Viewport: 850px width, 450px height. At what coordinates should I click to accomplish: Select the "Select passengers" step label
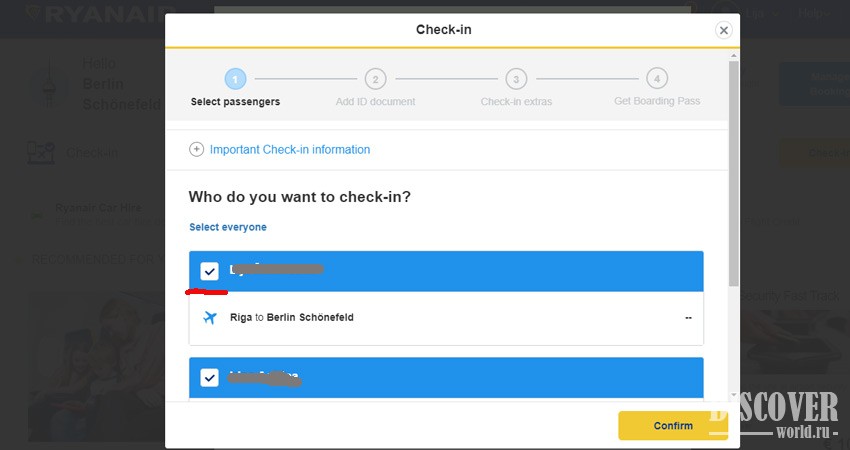pyautogui.click(x=235, y=102)
